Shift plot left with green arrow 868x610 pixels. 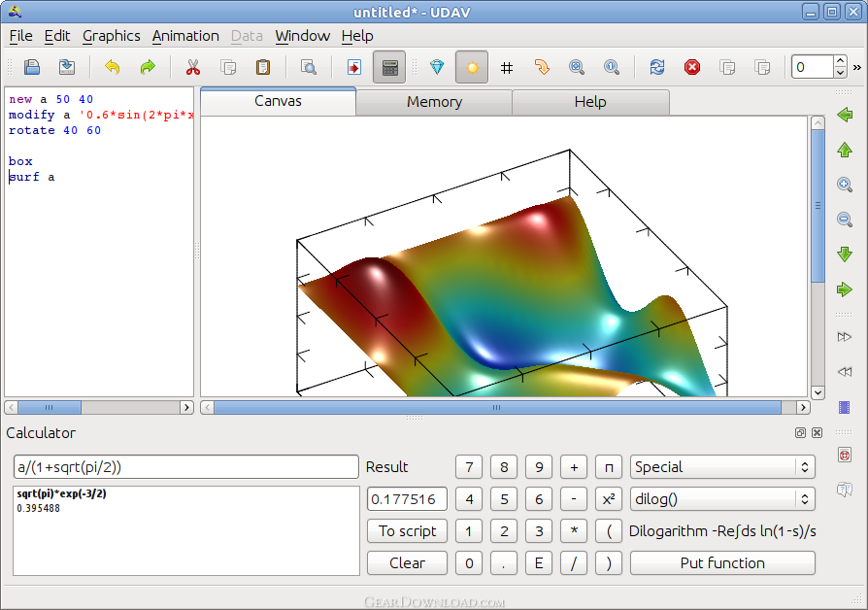(845, 115)
